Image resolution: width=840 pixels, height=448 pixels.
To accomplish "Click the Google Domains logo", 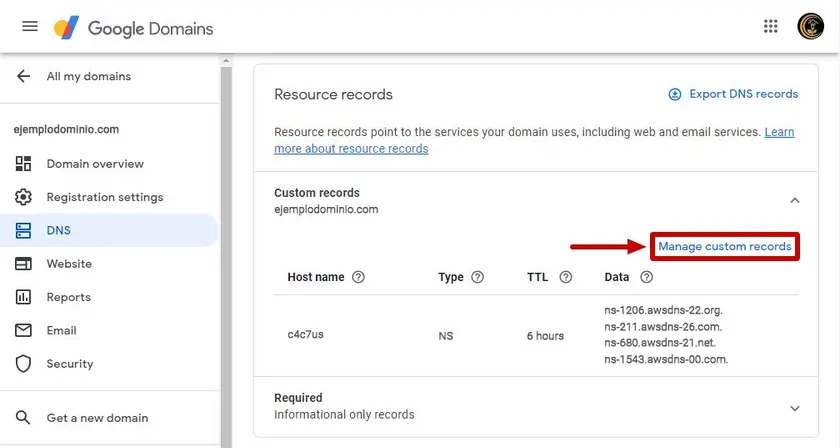I will coord(133,28).
